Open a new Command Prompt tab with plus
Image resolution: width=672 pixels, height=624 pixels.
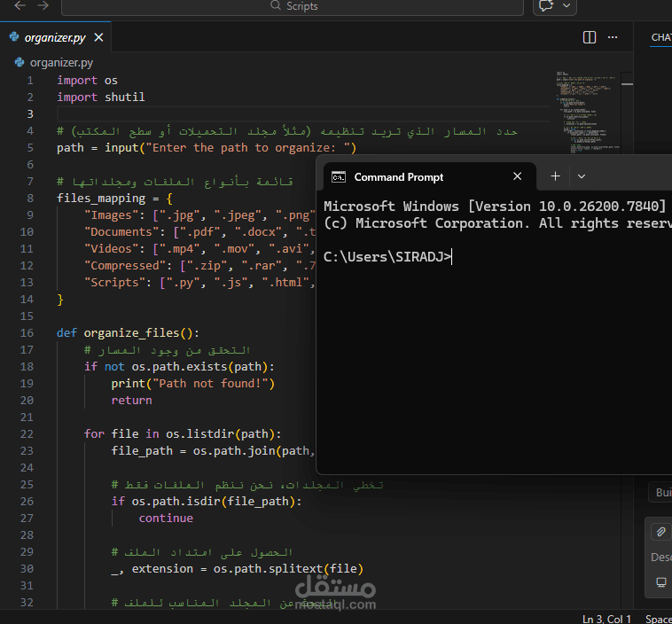click(x=555, y=176)
